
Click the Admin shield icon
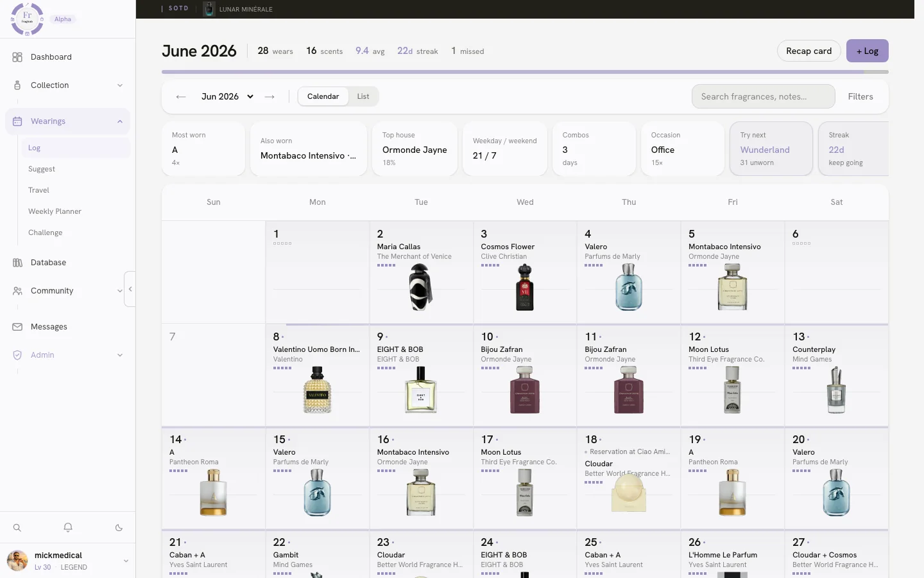17,355
